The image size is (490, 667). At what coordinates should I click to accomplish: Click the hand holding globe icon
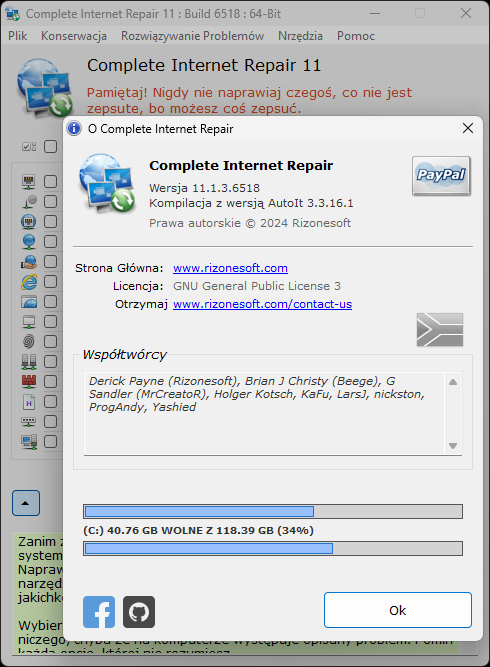tap(28, 262)
